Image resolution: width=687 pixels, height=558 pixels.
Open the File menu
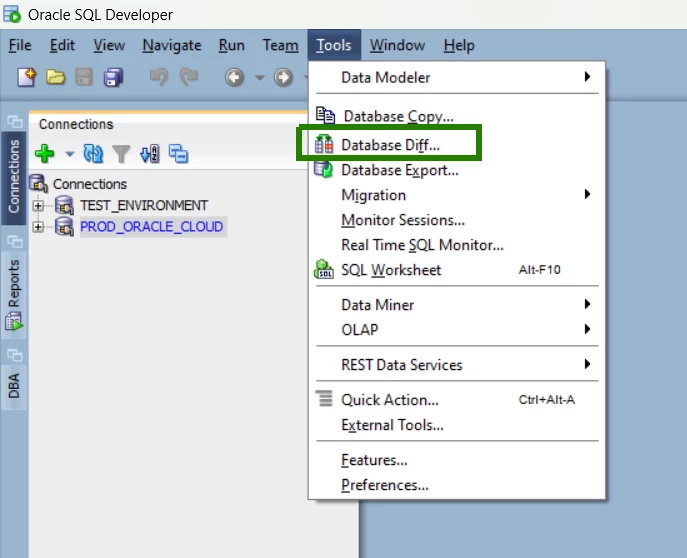(x=20, y=45)
